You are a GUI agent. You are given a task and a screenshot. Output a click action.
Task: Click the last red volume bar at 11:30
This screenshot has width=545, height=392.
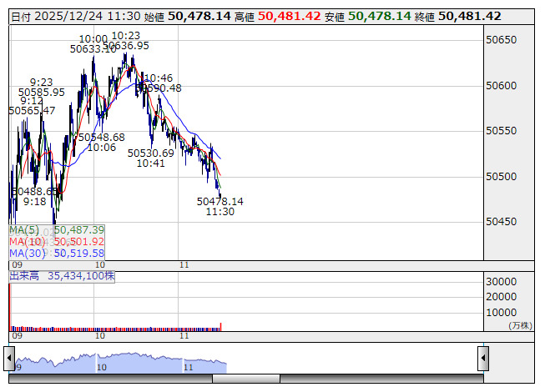220,327
